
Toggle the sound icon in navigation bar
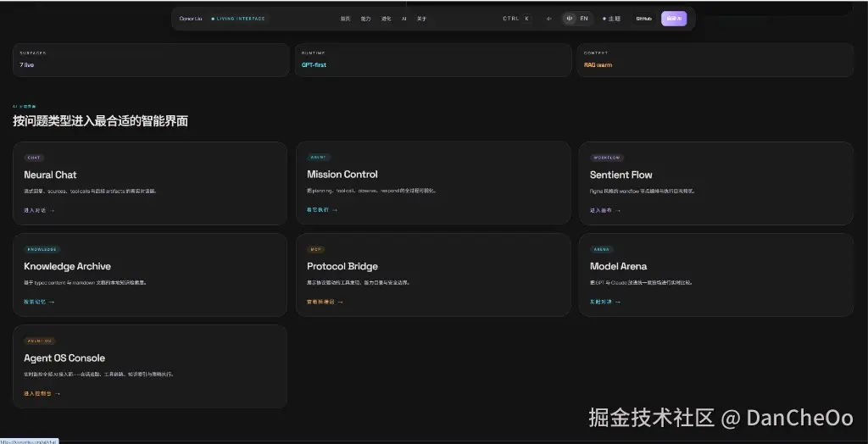[548, 19]
